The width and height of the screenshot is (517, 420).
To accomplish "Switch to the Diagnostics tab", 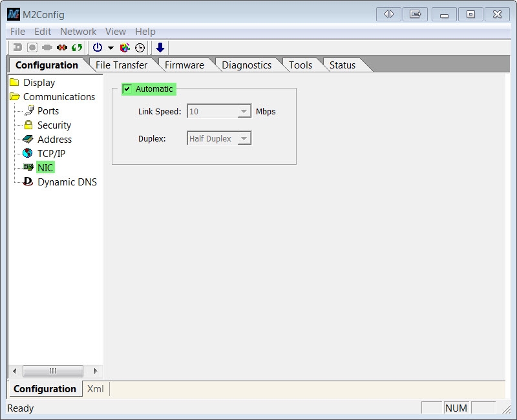I will (246, 65).
